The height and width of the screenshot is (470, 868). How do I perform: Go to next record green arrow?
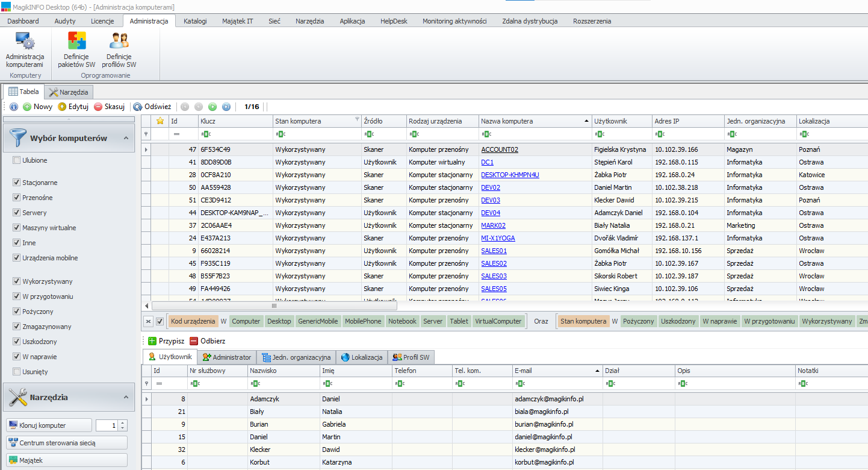[x=212, y=107]
